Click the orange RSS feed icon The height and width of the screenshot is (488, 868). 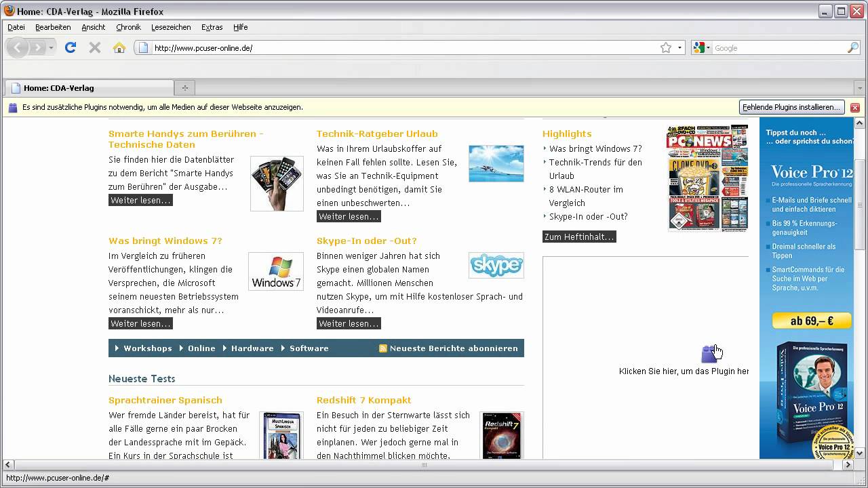tap(382, 348)
